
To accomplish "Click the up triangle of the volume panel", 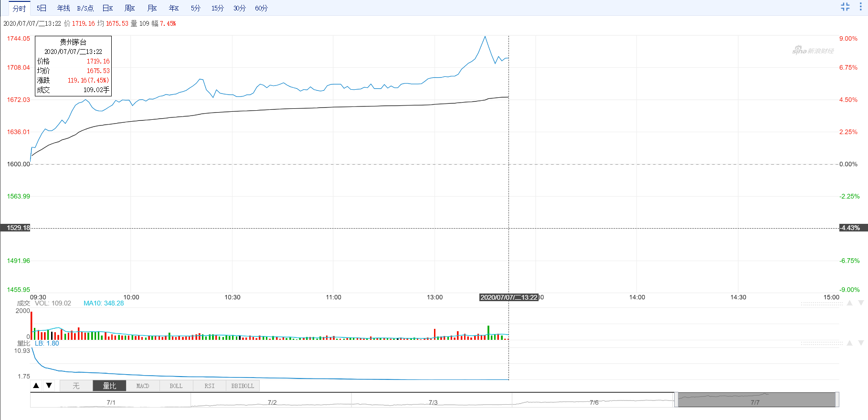I will 849,303.
